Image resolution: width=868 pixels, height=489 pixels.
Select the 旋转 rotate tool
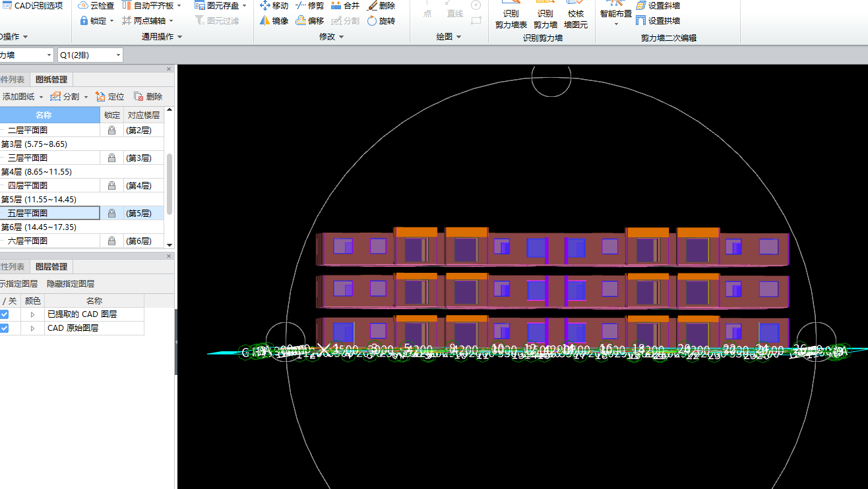[x=381, y=20]
